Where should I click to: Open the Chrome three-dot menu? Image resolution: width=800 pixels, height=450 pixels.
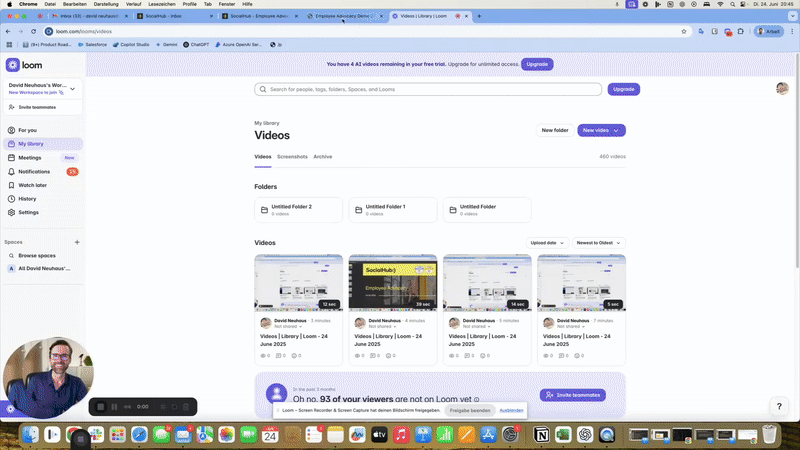(x=792, y=31)
